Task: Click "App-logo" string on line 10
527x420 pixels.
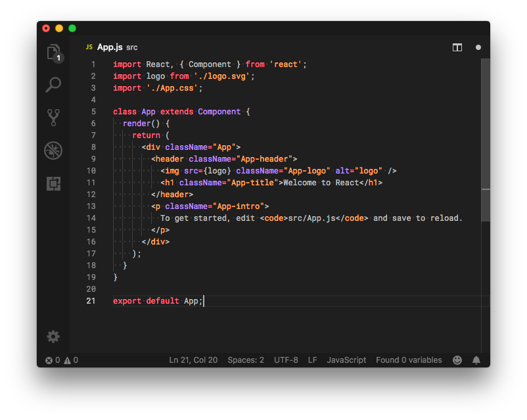Action: (x=307, y=171)
